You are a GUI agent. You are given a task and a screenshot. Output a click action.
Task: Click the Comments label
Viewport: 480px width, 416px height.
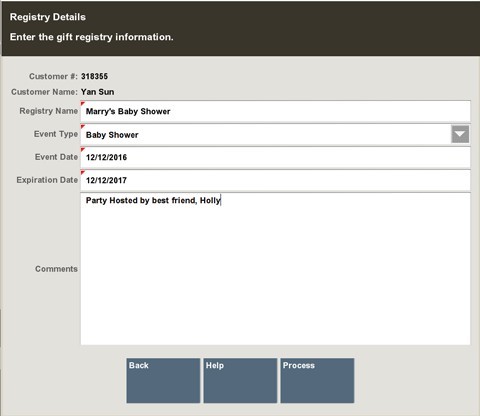tap(56, 269)
